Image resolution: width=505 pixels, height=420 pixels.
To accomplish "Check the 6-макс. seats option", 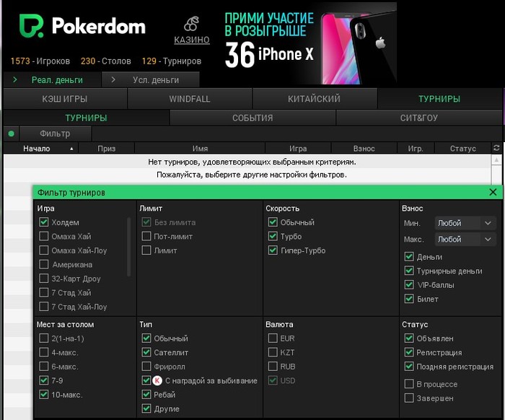I will tap(44, 367).
